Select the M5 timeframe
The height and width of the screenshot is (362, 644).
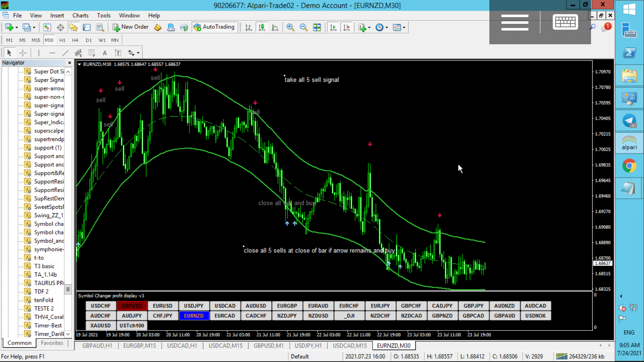click(x=22, y=40)
